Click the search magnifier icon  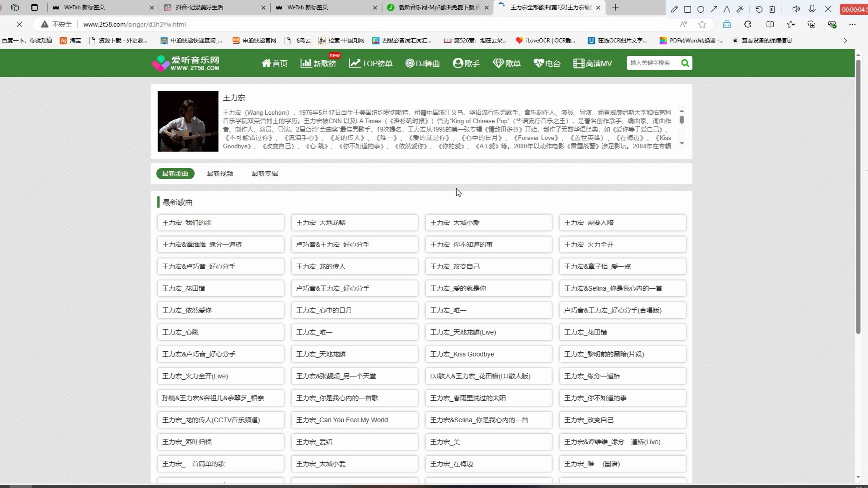(x=685, y=63)
